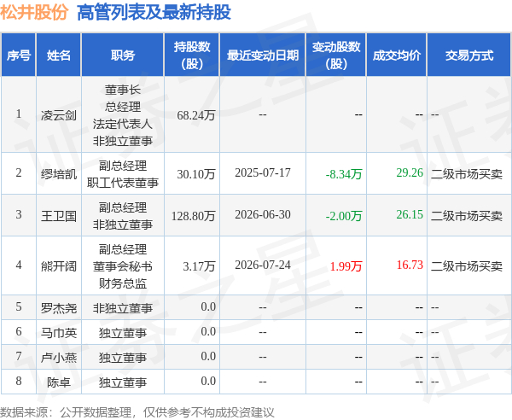Viewport: 512px width, 420px height.
Task: Select the 最近变动日期 column header
Action: click(x=263, y=55)
